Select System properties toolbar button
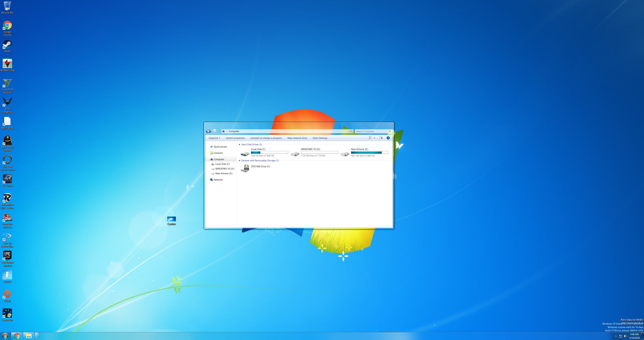 click(x=235, y=138)
